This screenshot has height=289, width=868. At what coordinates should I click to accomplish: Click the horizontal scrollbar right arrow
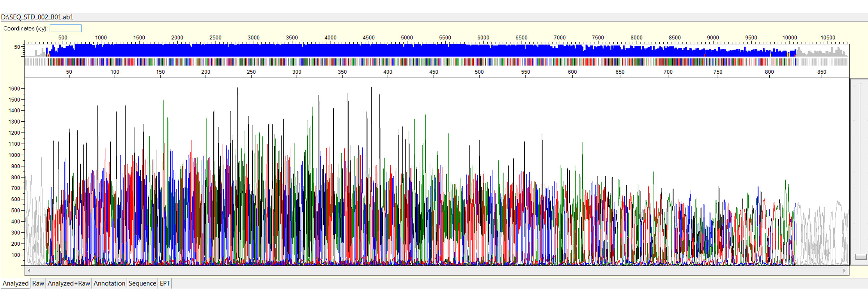pyautogui.click(x=844, y=271)
